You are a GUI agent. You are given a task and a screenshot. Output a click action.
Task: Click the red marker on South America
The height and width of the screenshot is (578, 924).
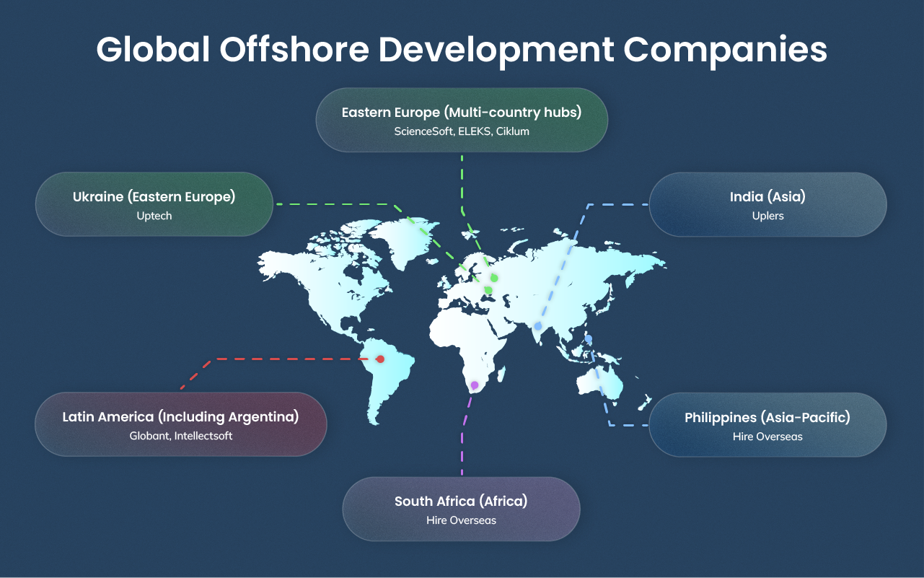coord(380,357)
